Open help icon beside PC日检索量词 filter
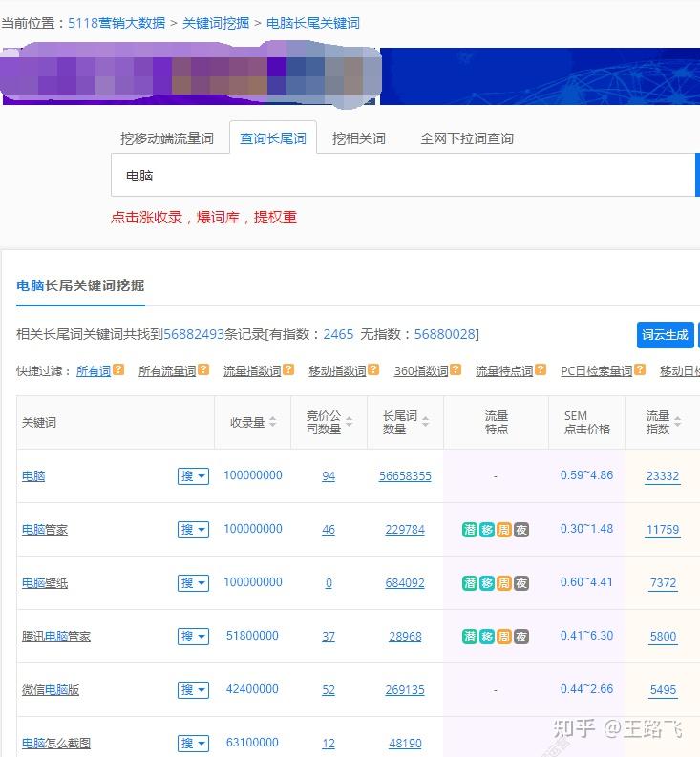700x757 pixels. coord(640,369)
